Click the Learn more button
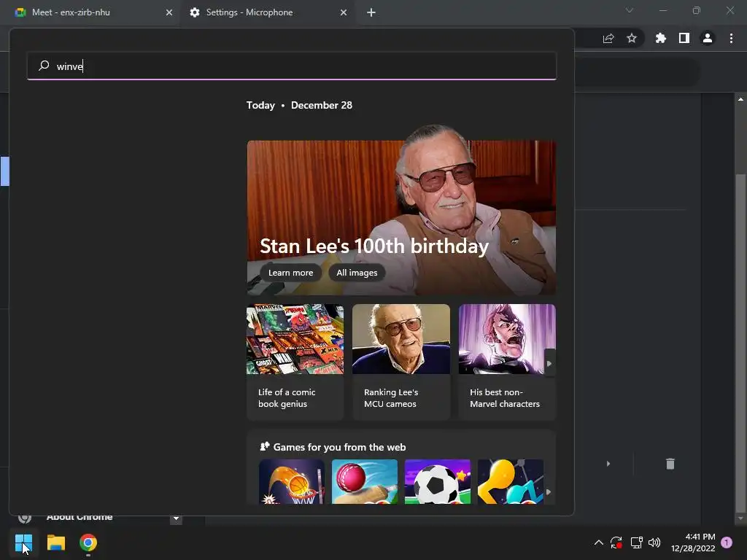 290,273
